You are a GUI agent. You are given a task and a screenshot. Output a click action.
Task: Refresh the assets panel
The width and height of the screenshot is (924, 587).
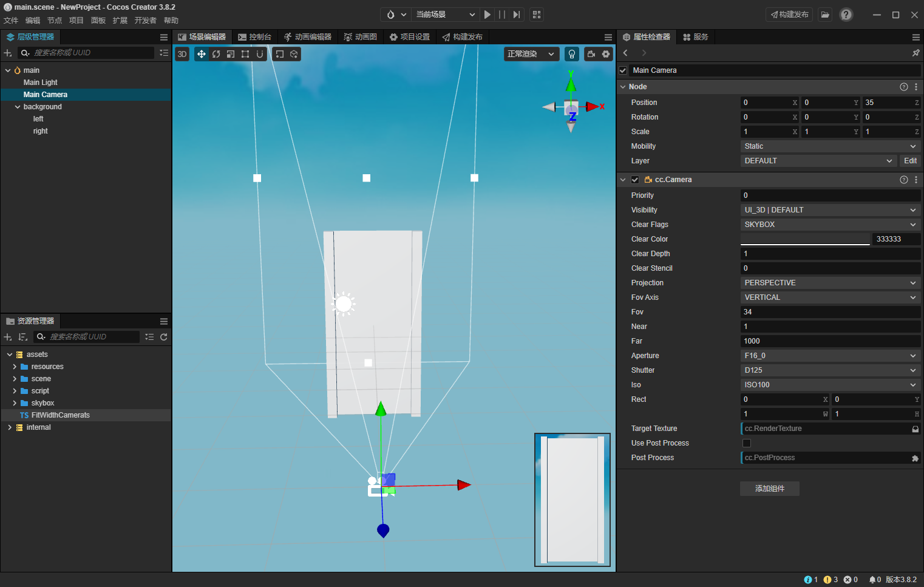164,337
